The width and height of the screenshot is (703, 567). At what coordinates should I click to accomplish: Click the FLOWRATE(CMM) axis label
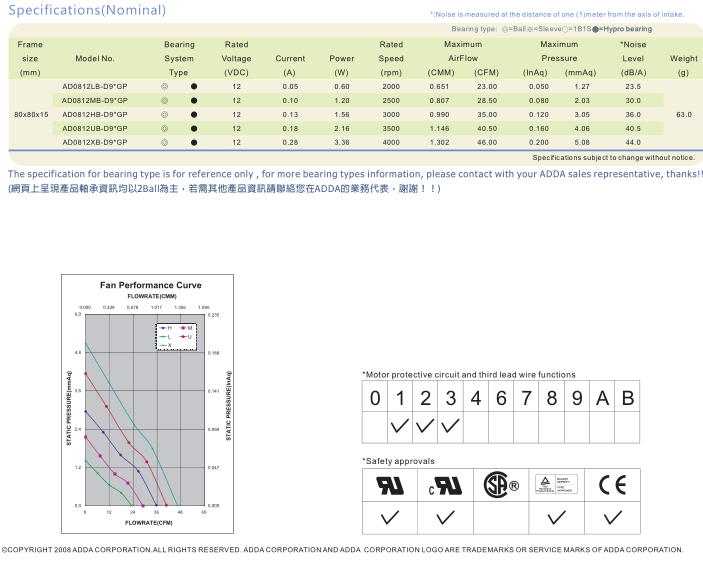pos(152,296)
